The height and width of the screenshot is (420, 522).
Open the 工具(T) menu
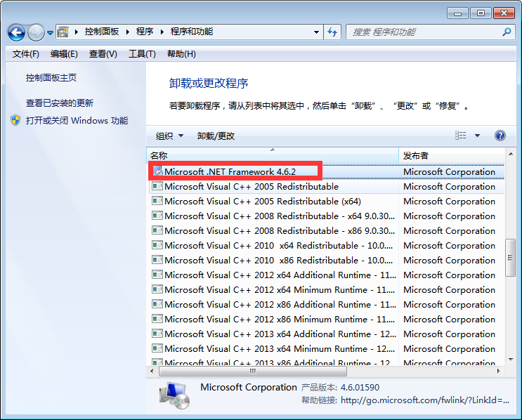tap(142, 54)
